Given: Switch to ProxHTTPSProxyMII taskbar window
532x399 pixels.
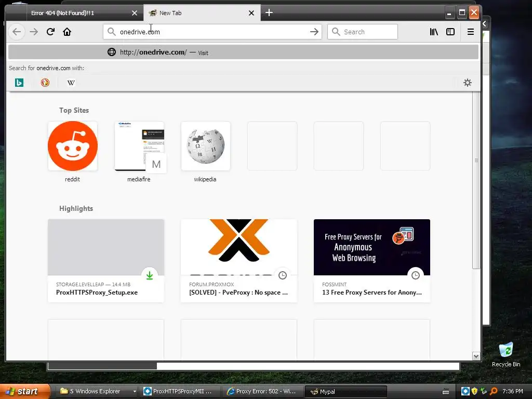Looking at the screenshot, I should click(180, 391).
